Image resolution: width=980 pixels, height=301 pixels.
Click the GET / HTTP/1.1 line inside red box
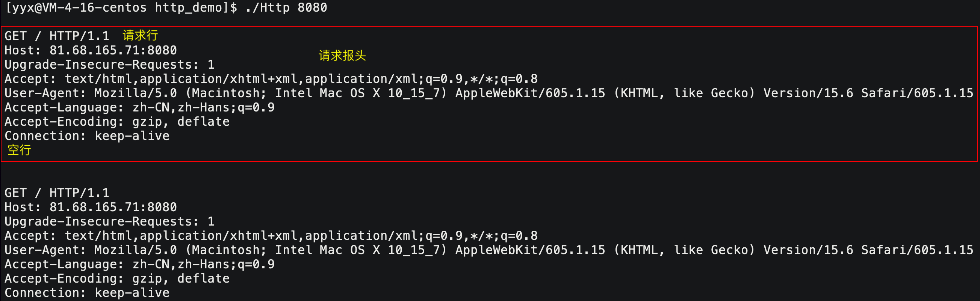pos(57,36)
